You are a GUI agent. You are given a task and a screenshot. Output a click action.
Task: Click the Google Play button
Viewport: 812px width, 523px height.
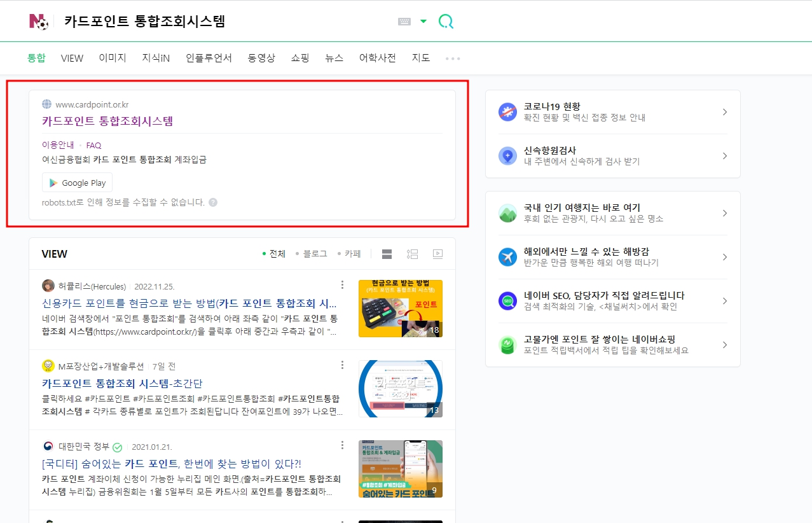(77, 183)
